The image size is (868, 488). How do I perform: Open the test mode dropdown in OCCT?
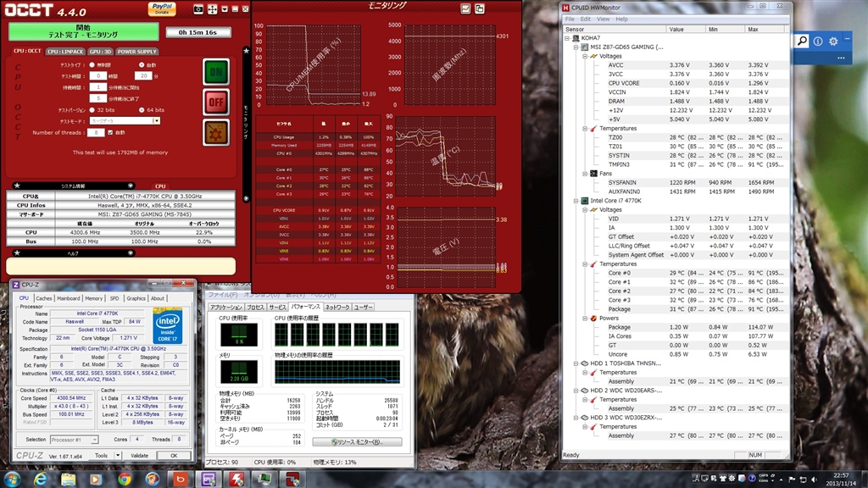156,121
